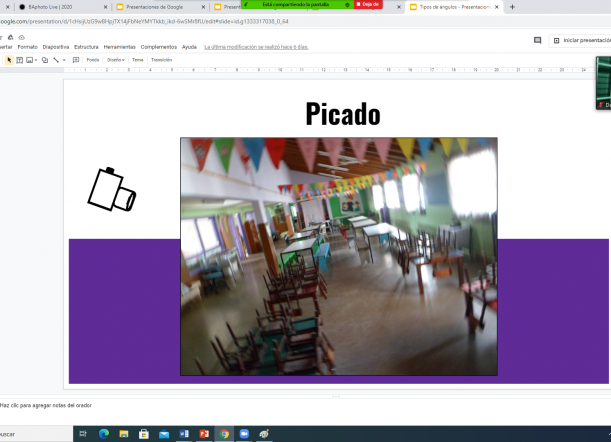Screen dimensions: 611x442
Task: Click the text box tool
Action: 19,60
